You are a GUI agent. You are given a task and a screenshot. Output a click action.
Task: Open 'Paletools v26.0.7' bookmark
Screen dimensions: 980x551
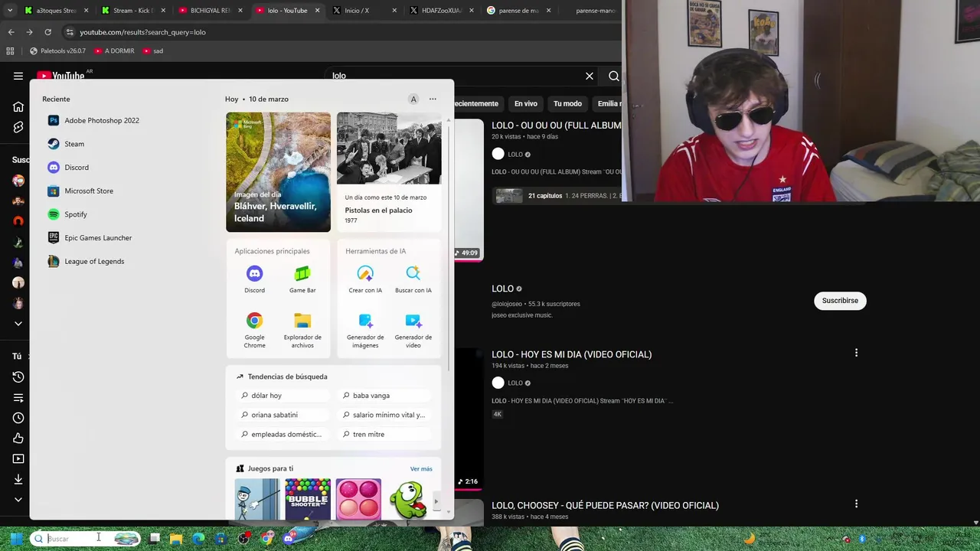pyautogui.click(x=57, y=51)
